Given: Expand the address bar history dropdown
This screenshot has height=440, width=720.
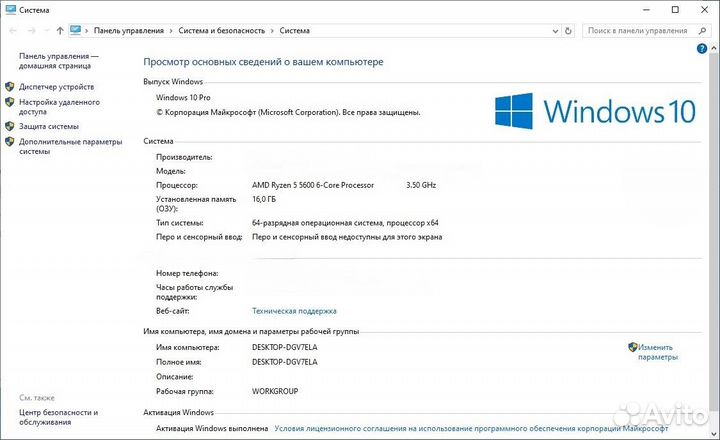Looking at the screenshot, I should [x=556, y=31].
